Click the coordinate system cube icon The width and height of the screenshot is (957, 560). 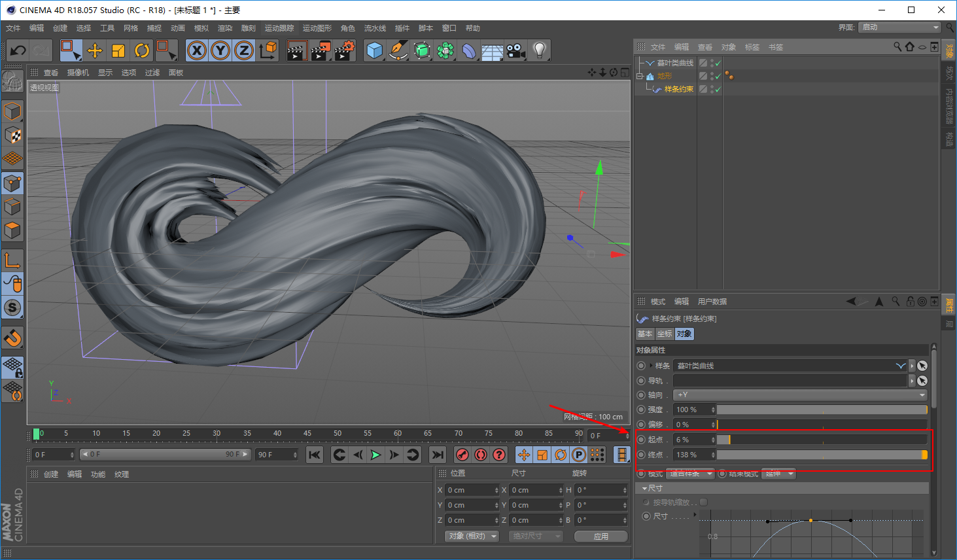268,50
